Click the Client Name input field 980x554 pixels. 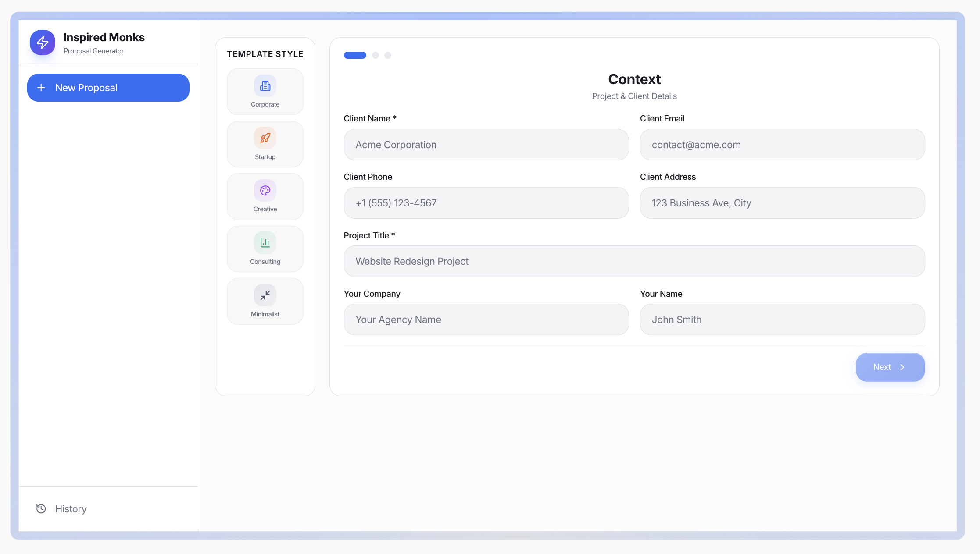[486, 145]
